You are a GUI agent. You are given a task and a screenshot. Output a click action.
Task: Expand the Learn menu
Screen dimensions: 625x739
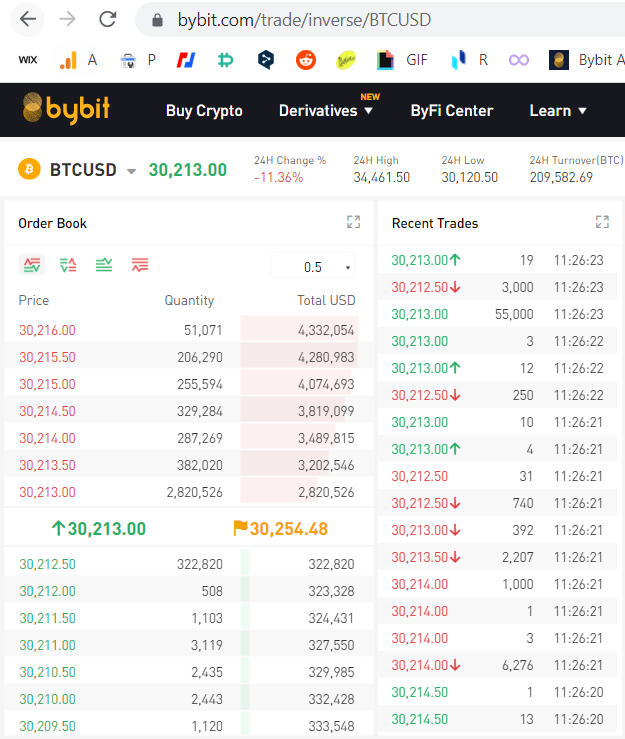coord(558,110)
